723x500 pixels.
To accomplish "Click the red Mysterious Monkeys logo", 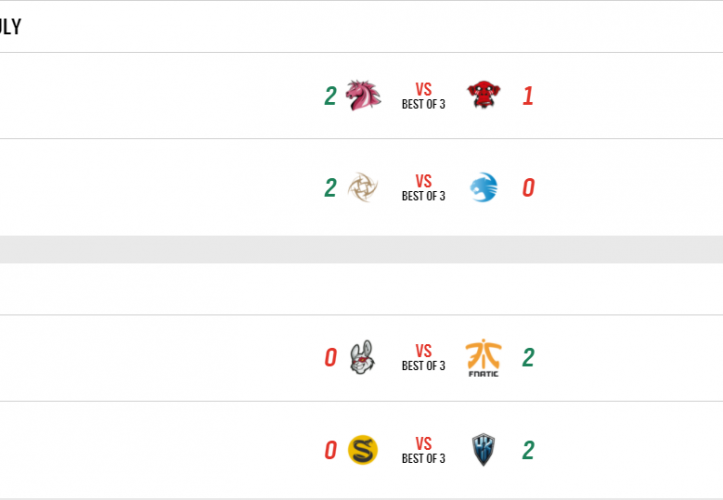I will click(x=484, y=96).
